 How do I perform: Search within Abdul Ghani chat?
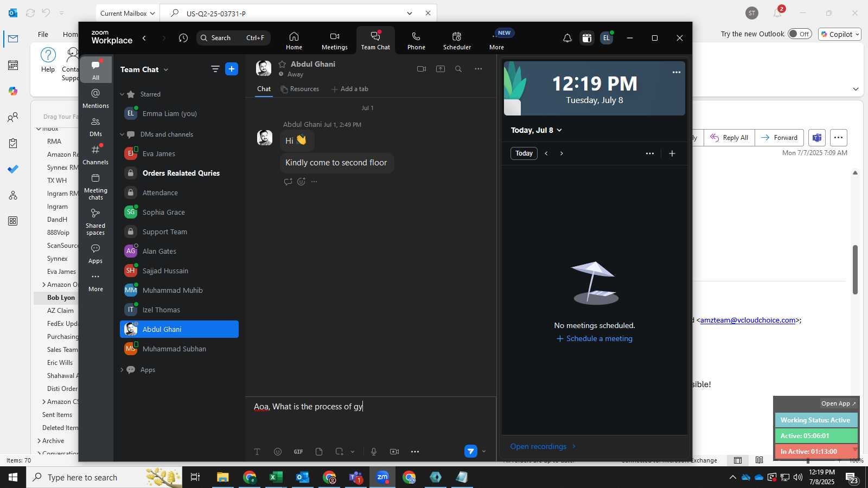pos(458,69)
